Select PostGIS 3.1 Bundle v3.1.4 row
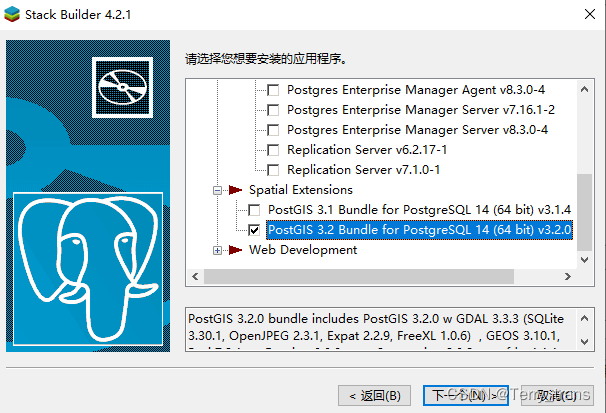This screenshot has height=413, width=606. [x=419, y=210]
